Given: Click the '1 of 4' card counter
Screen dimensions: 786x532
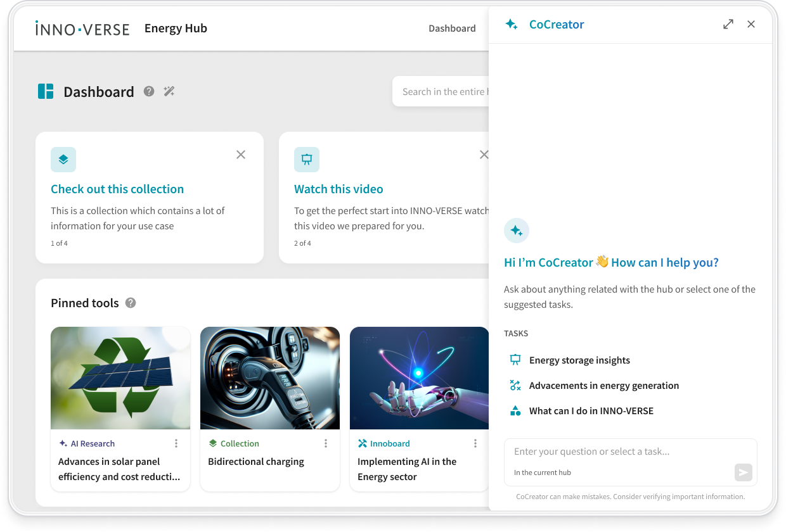Looking at the screenshot, I should coord(59,243).
